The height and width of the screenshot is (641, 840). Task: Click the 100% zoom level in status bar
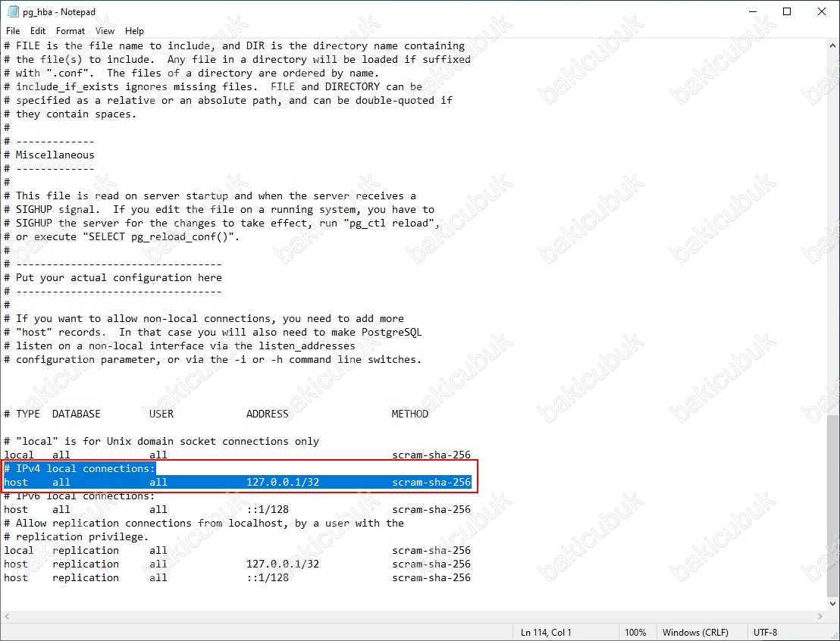coord(635,632)
